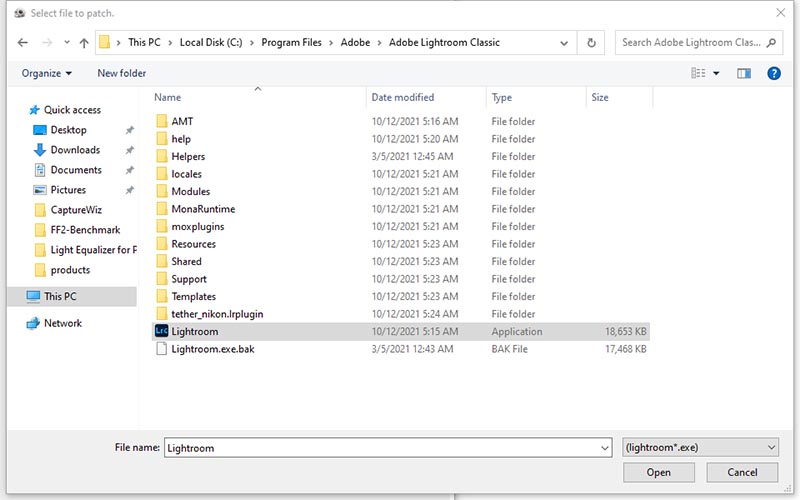Click the pin icon next to Documents
The width and height of the screenshot is (800, 500).
coord(130,170)
